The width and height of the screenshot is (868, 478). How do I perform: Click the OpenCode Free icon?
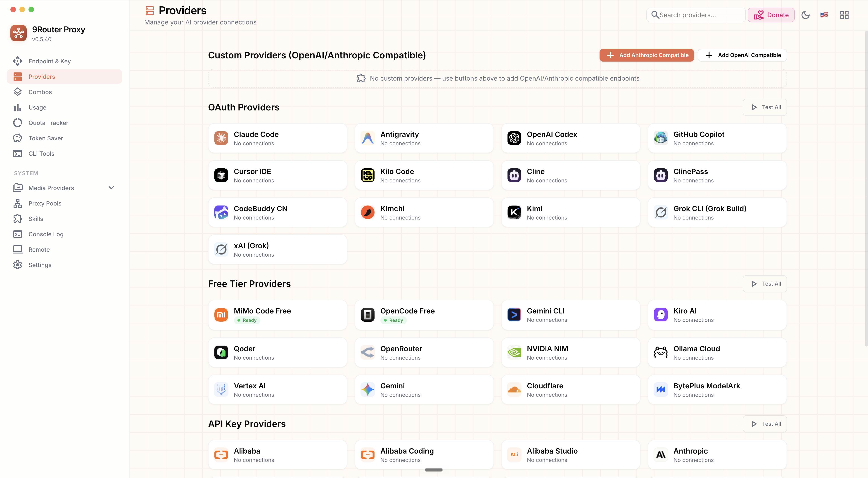click(368, 315)
